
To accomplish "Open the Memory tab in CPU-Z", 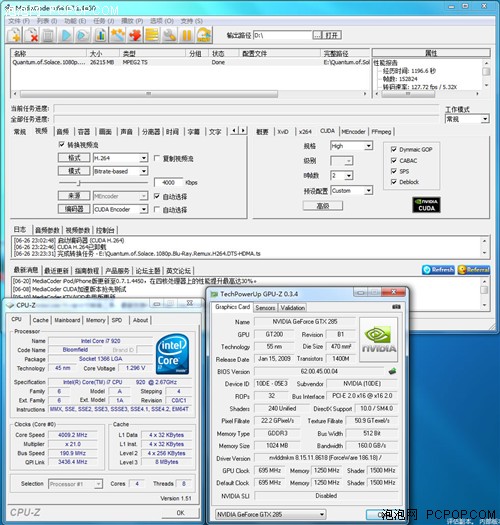I will pos(95,320).
